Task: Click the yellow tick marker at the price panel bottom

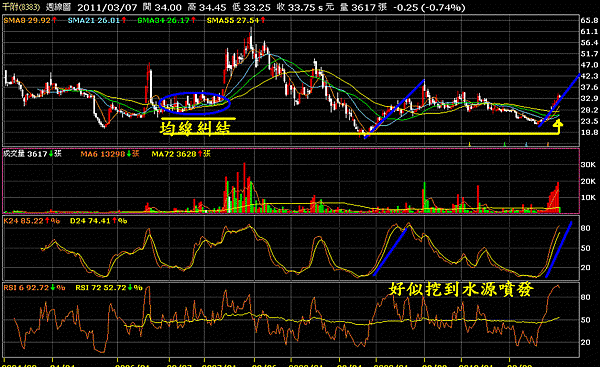Action: pyautogui.click(x=470, y=144)
